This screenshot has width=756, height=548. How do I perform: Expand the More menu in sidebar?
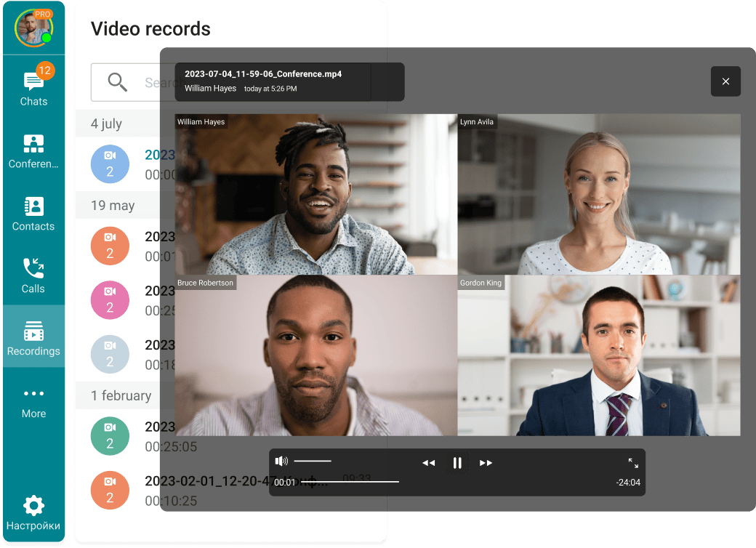[x=33, y=400]
